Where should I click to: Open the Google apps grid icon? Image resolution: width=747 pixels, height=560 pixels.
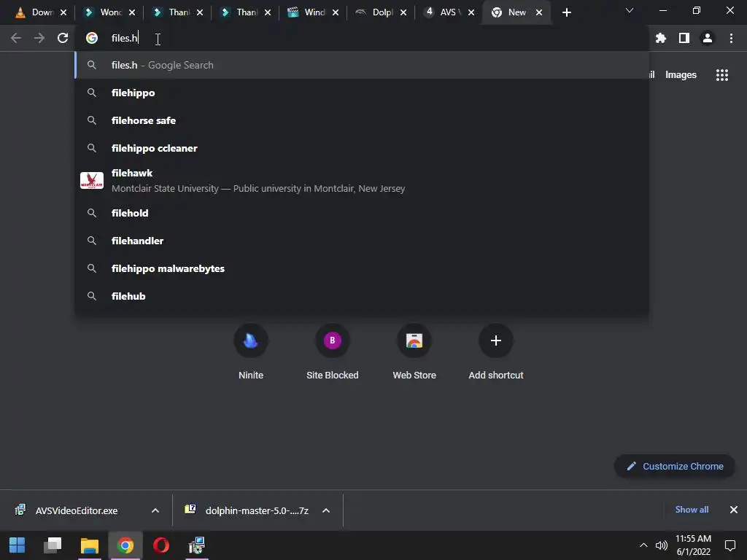[721, 75]
